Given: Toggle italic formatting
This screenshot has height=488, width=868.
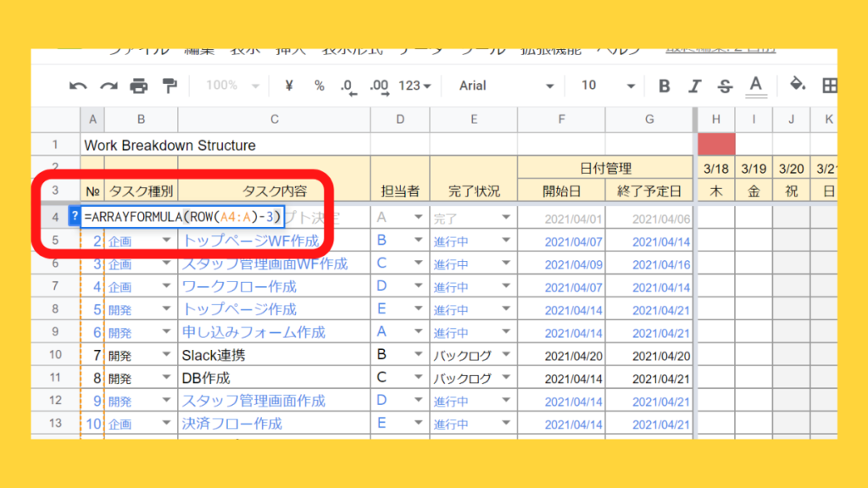Looking at the screenshot, I should coord(695,86).
